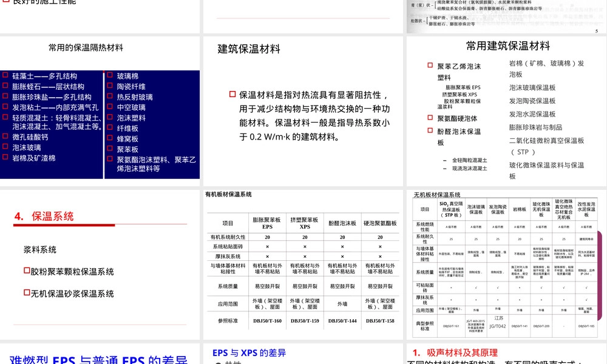The height and width of the screenshot is (364, 607).
Task: Open the section slide 4. 保温系统
Action: (100, 265)
